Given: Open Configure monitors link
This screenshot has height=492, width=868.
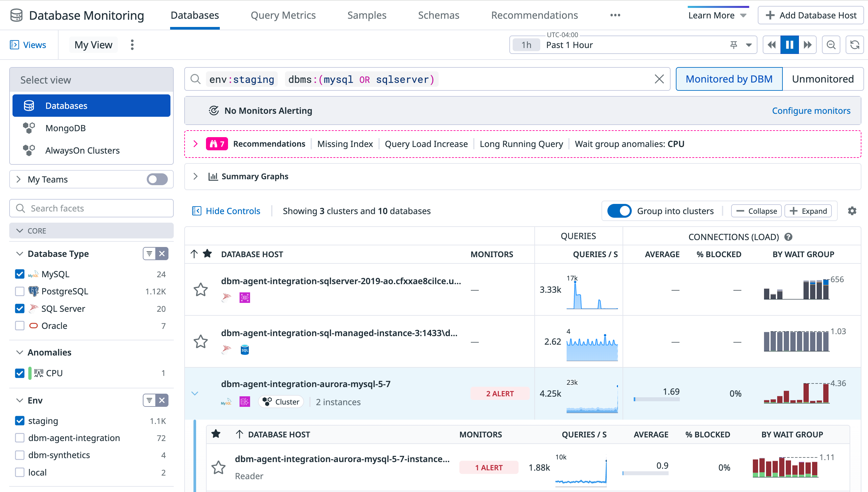Looking at the screenshot, I should 811,111.
